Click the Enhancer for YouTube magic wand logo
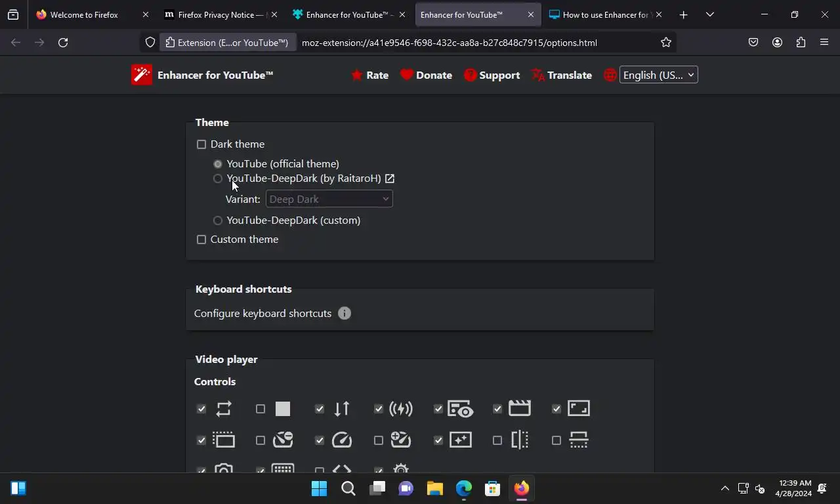 coord(142,75)
